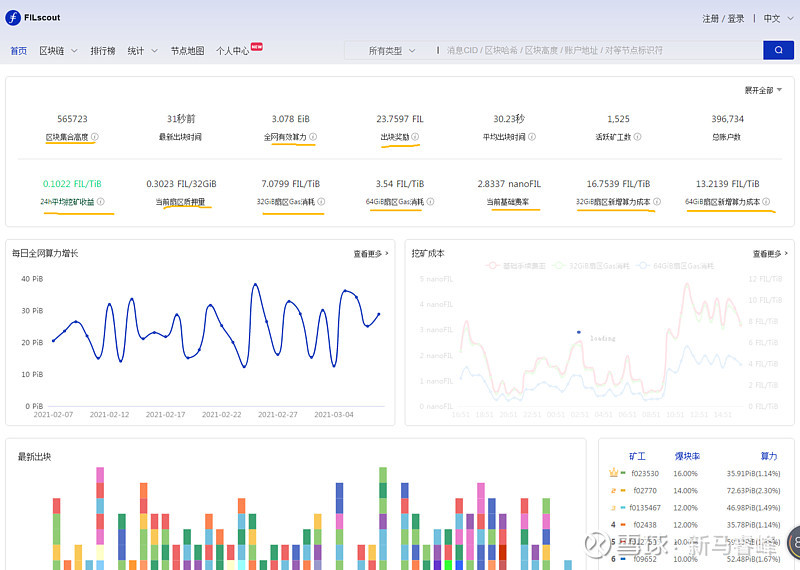Open the 中文 language dropdown

[x=779, y=18]
